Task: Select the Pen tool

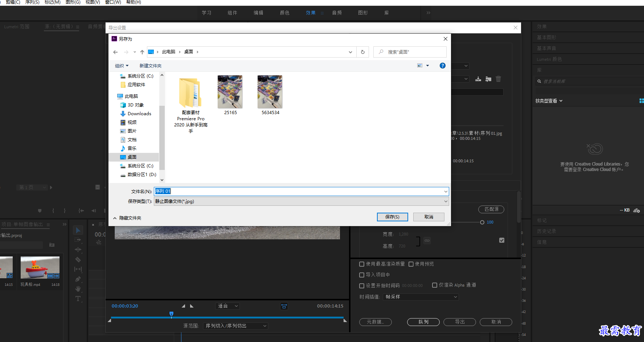Action: pos(78,279)
